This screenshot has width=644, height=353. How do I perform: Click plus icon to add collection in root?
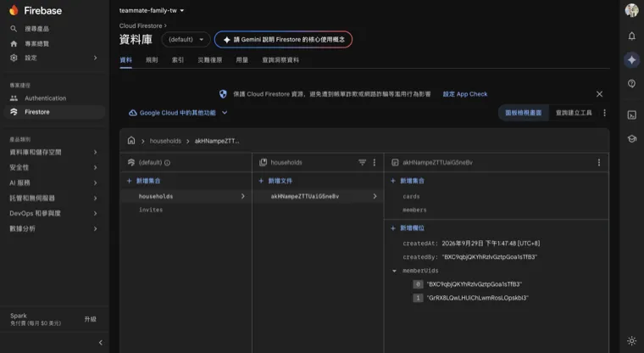point(129,181)
